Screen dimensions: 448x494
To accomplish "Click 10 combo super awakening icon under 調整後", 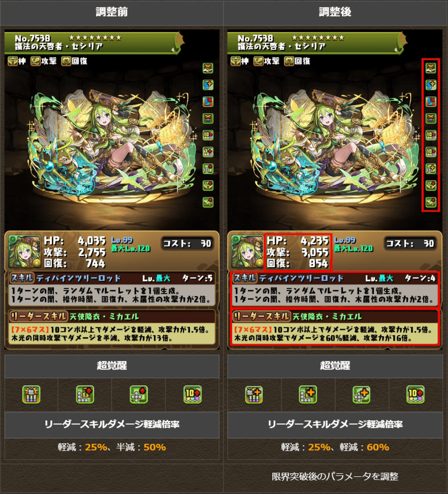I will coord(415,394).
